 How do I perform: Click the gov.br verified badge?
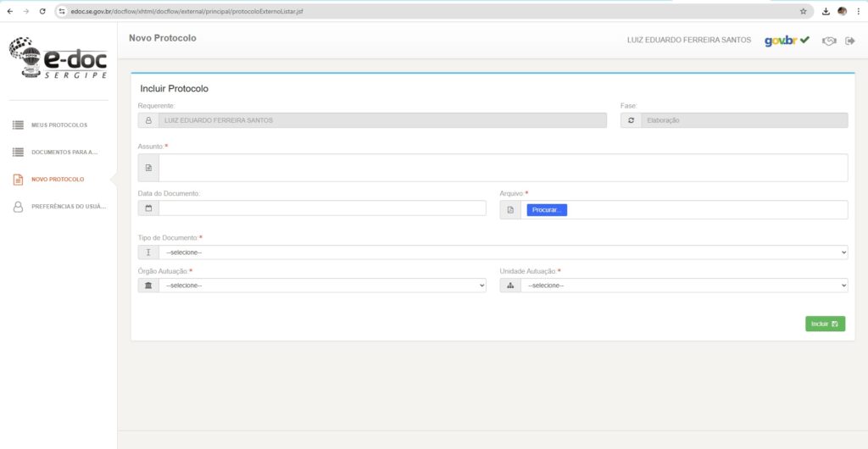click(787, 41)
